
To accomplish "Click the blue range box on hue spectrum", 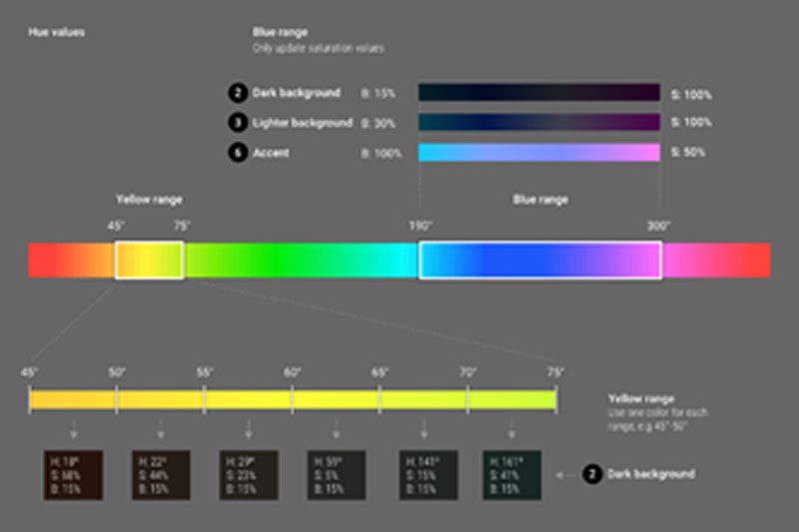I will coord(539,260).
